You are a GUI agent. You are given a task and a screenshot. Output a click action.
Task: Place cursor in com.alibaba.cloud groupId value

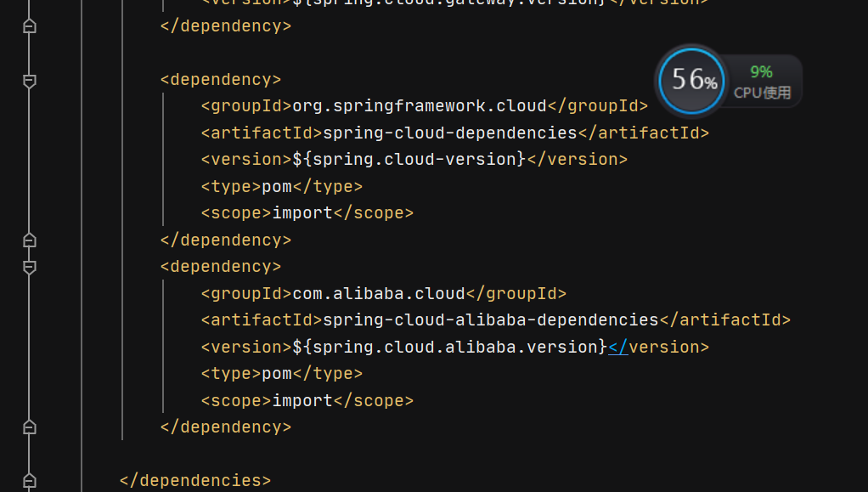pyautogui.click(x=379, y=294)
